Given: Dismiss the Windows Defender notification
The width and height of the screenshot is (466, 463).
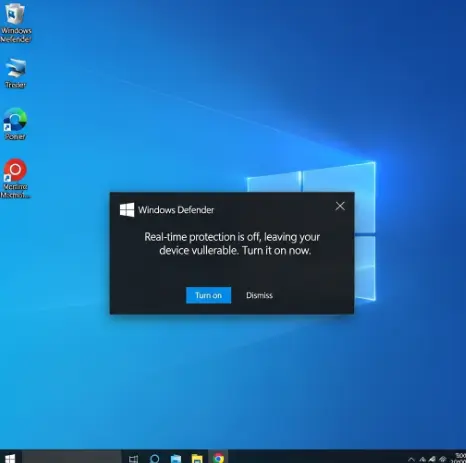Looking at the screenshot, I should coord(259,295).
